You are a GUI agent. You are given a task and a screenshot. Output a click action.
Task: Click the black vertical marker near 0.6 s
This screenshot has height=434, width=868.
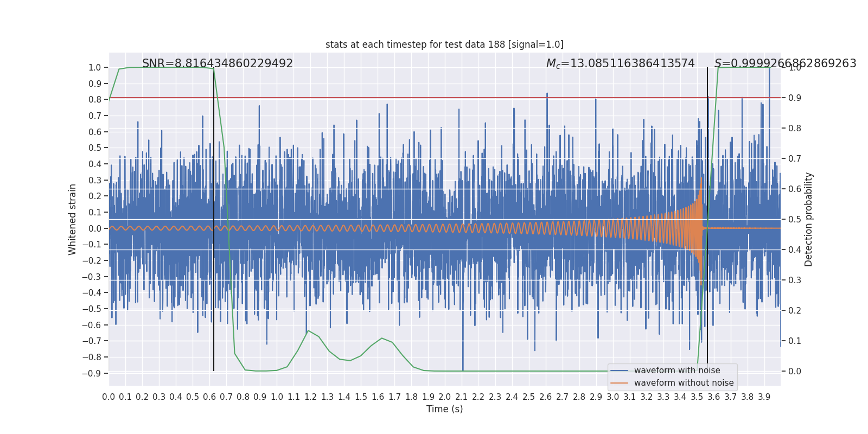click(x=214, y=217)
